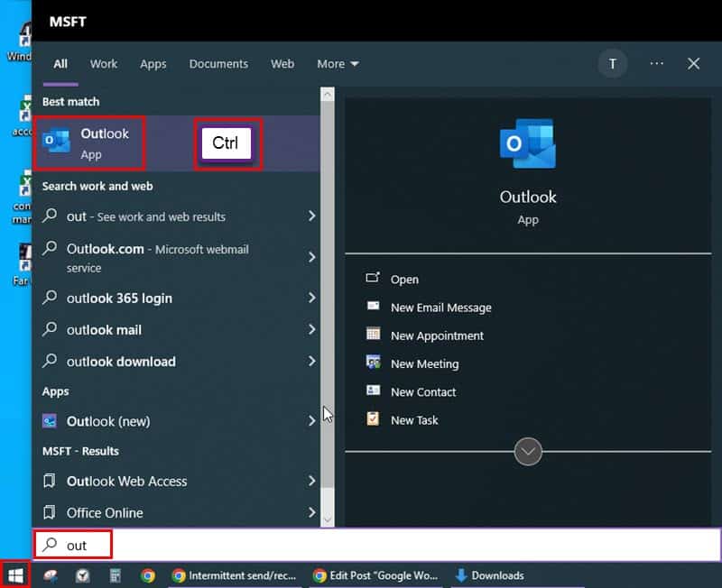Click the Windows Start button
Viewport: 722px width, 588px height.
15,575
